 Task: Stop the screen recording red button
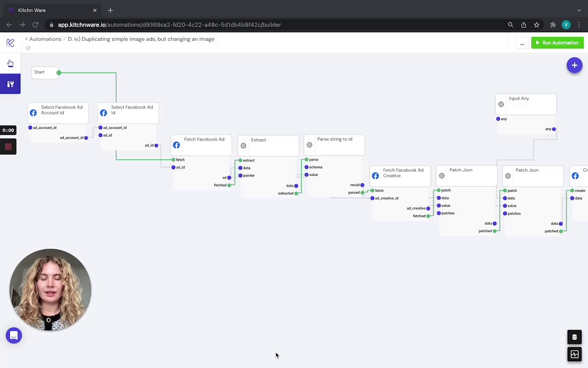(x=8, y=147)
